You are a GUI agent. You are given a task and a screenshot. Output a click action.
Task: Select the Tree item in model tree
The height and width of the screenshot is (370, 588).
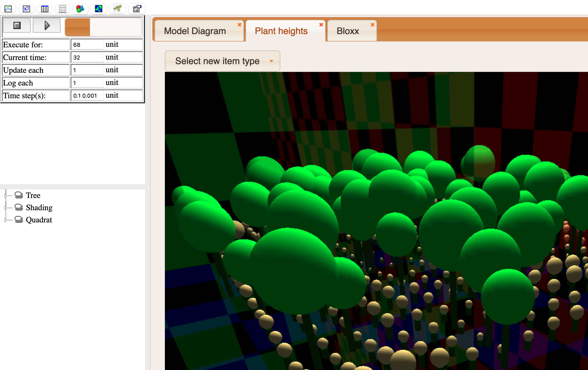click(x=33, y=195)
